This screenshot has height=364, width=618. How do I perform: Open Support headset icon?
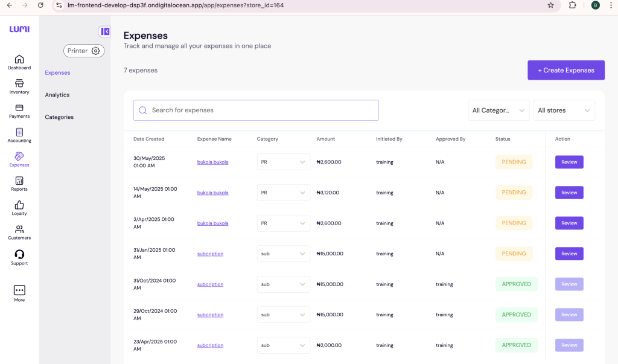coord(19,254)
